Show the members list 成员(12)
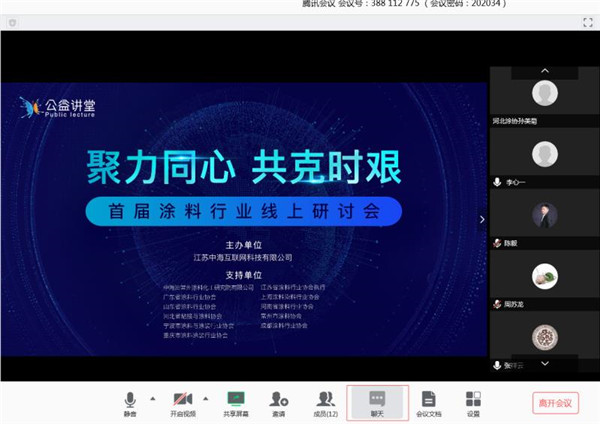 coord(325,403)
